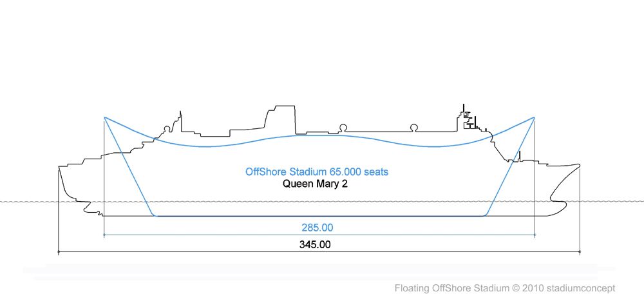The width and height of the screenshot is (644, 303).
Task: Click the left endpoint of the 285.00 dimension line
Action: point(104,235)
